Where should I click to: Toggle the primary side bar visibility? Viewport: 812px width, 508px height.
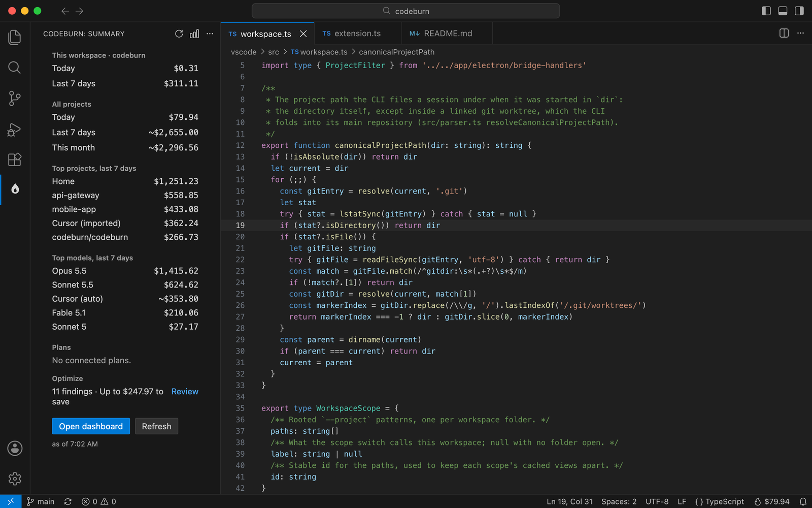(766, 11)
